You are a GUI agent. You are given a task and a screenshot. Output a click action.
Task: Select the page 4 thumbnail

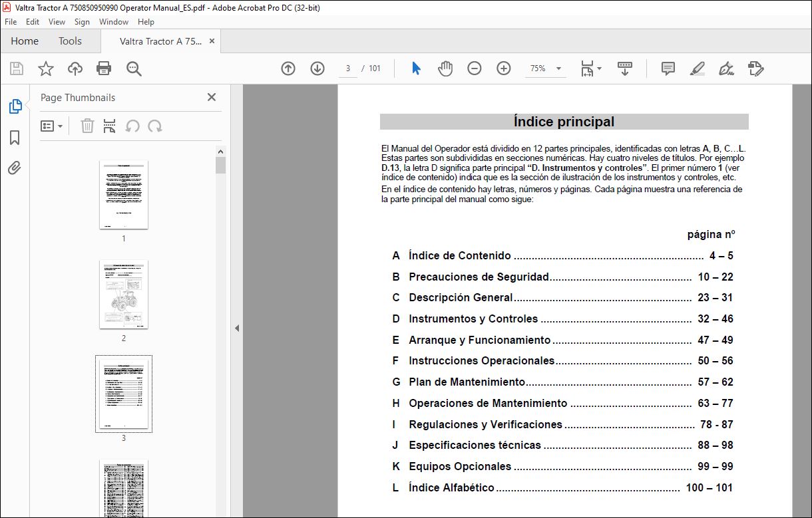tap(124, 489)
